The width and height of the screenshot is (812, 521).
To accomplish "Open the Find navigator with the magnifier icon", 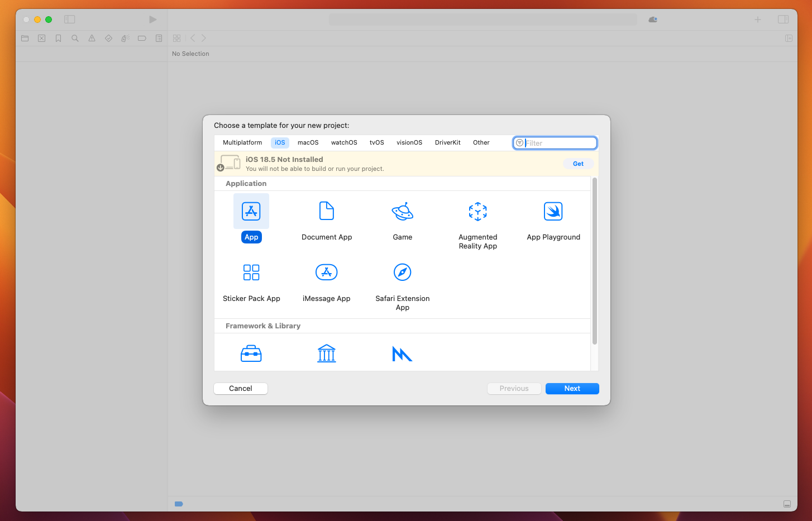I will click(75, 38).
